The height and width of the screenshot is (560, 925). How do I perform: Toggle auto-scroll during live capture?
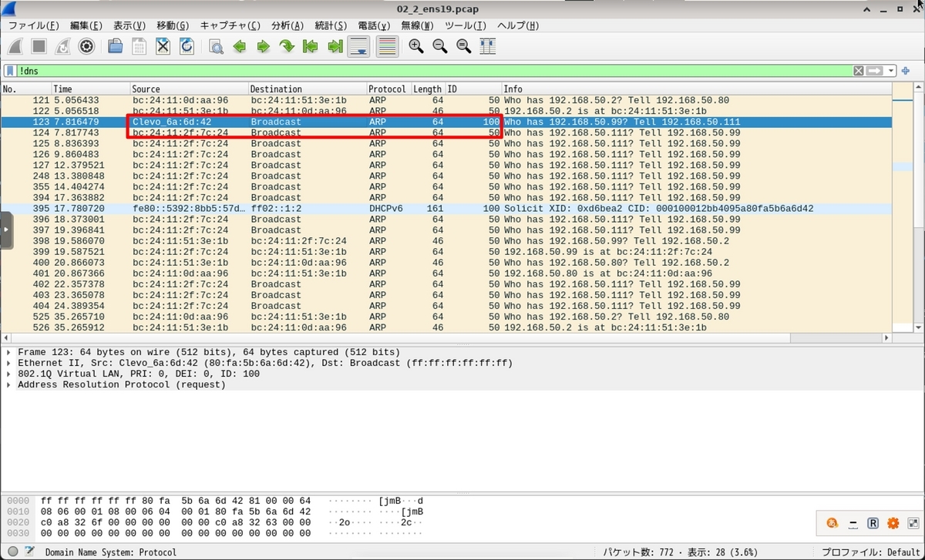(x=358, y=47)
